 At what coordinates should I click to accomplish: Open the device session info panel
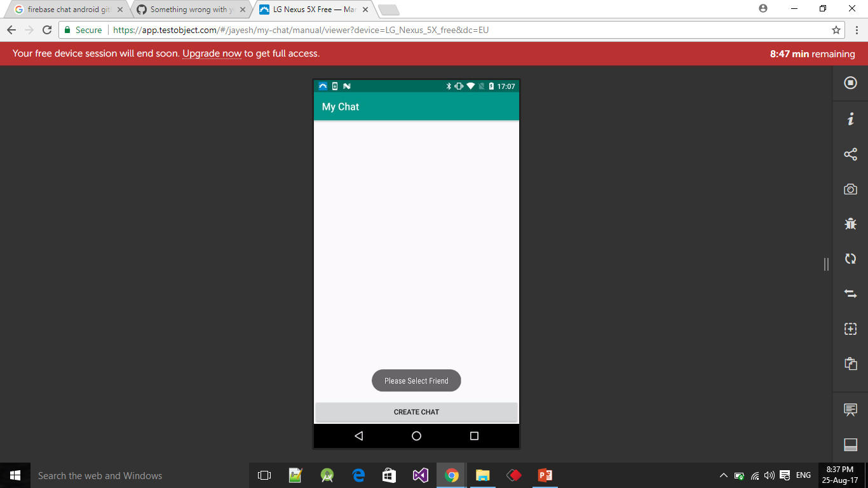click(850, 118)
